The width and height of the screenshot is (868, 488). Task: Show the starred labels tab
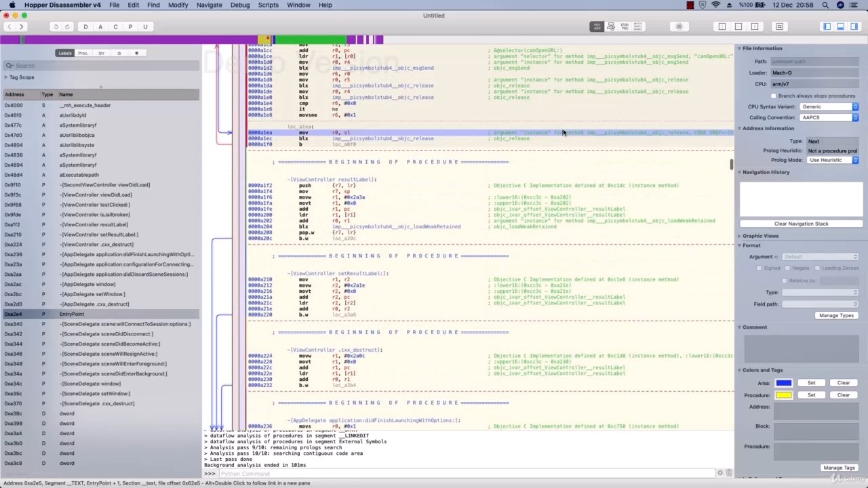click(x=119, y=53)
